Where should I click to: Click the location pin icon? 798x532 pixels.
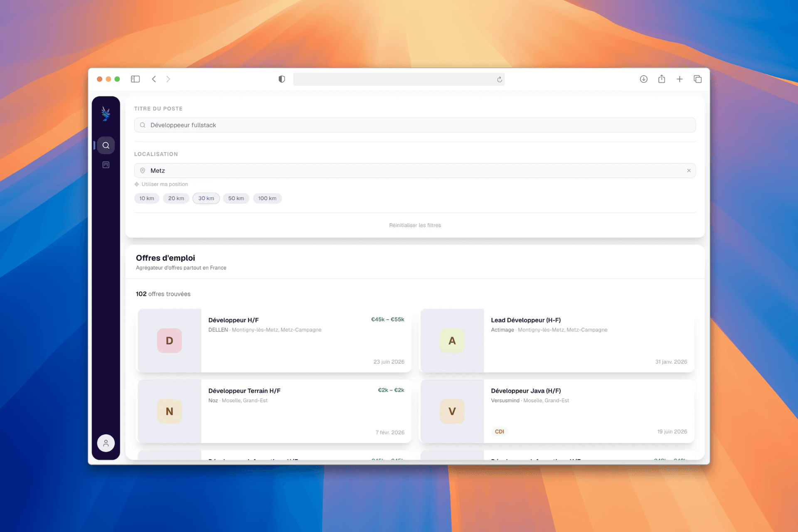pos(143,170)
